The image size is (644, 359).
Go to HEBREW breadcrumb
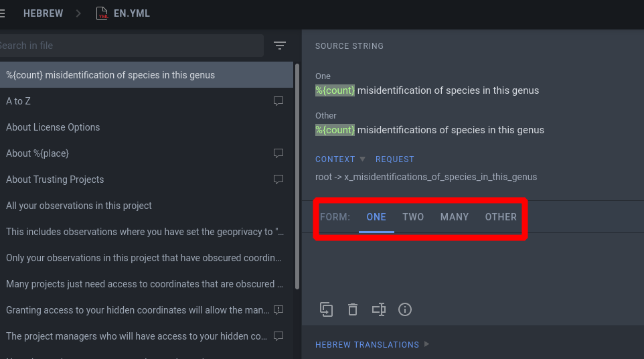[43, 13]
